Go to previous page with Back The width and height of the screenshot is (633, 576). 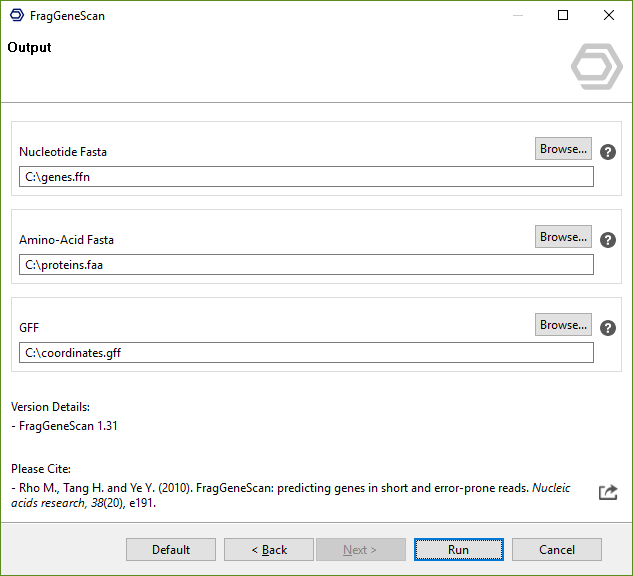(x=269, y=550)
